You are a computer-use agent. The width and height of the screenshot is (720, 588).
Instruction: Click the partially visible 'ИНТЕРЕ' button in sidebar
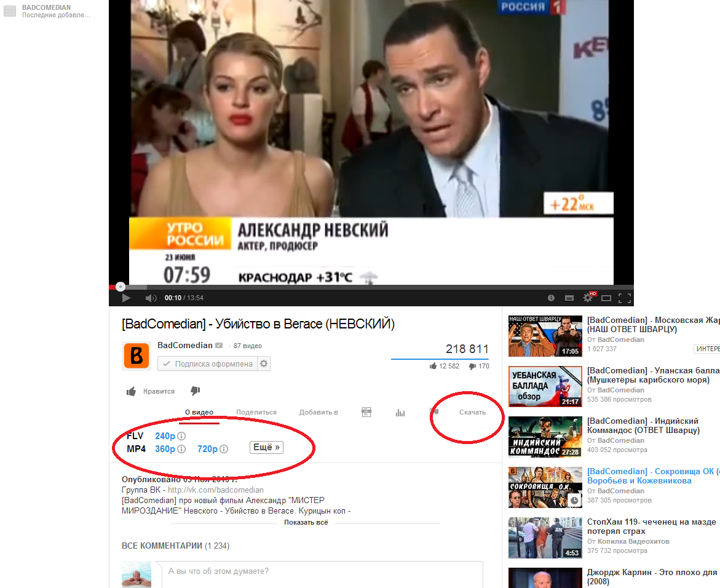pos(706,349)
